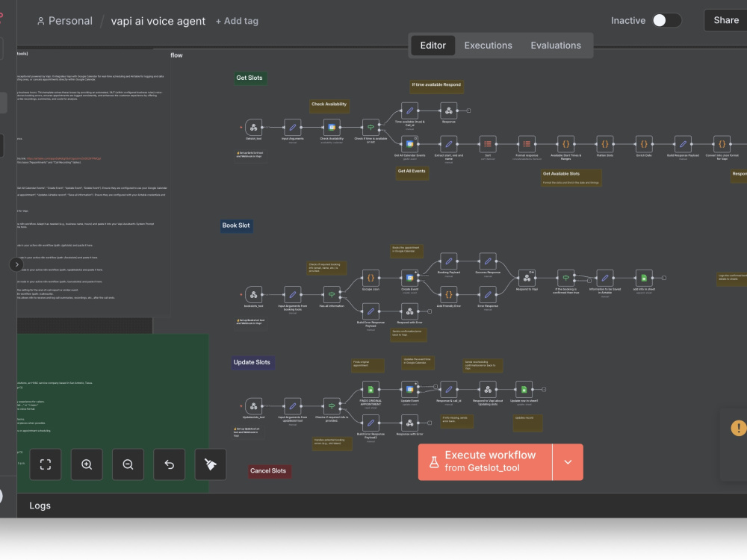
Task: Switch to the Executions tab
Action: coord(488,46)
